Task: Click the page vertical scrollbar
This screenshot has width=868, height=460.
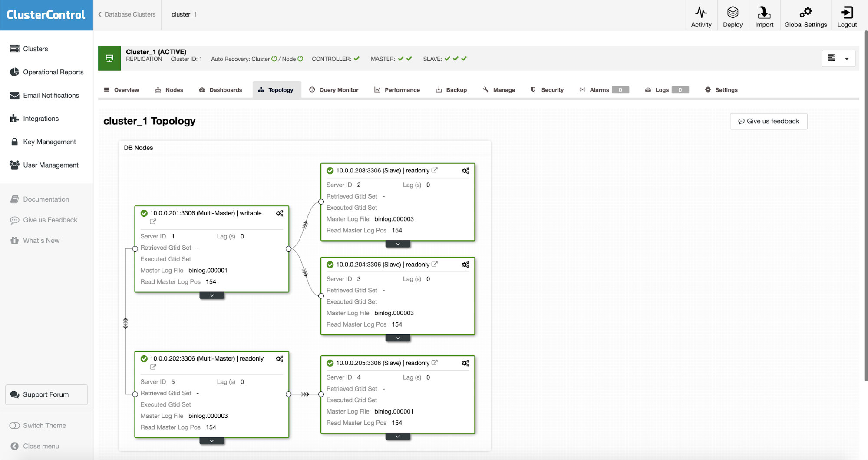Action: 865,206
